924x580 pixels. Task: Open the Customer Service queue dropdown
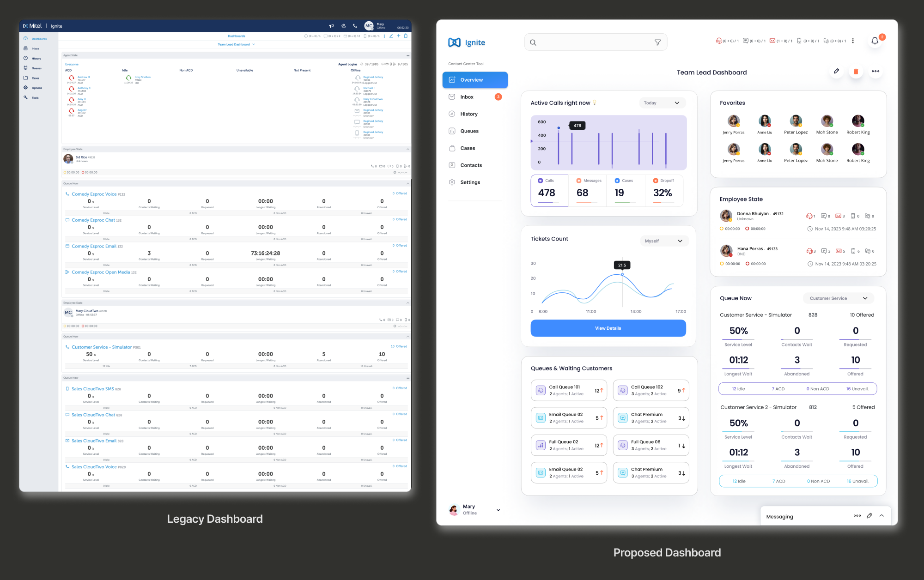click(x=838, y=298)
